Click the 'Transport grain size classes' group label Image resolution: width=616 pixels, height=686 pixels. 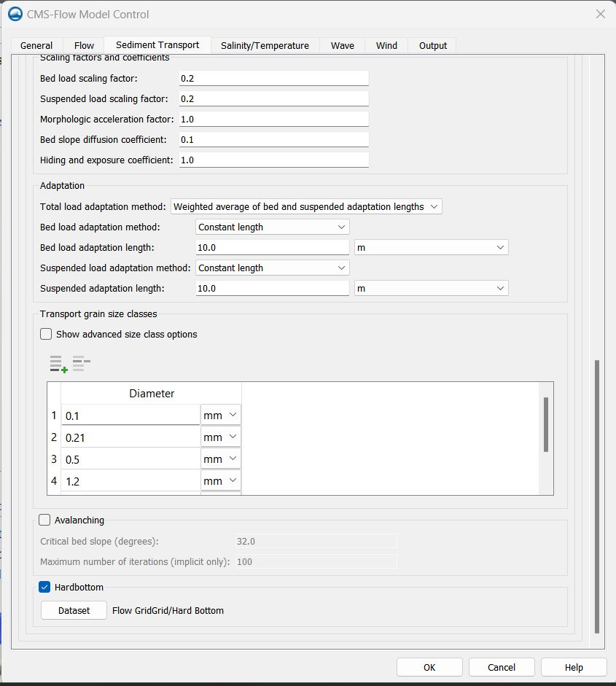click(x=98, y=313)
